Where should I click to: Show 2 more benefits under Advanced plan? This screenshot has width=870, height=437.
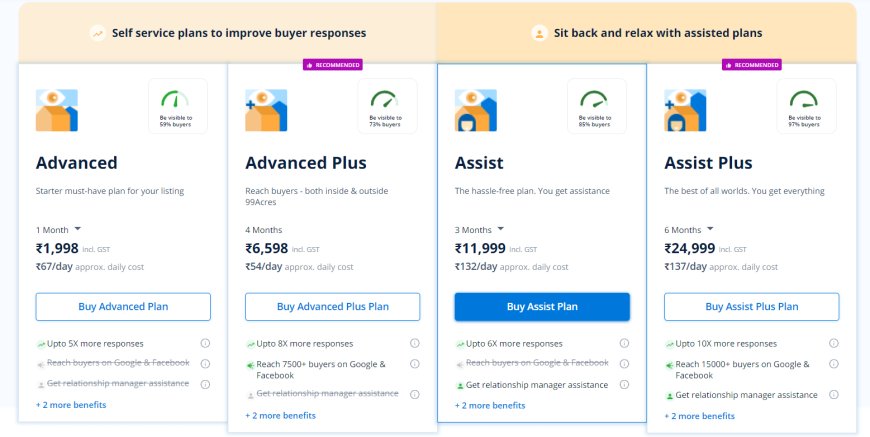click(71, 405)
